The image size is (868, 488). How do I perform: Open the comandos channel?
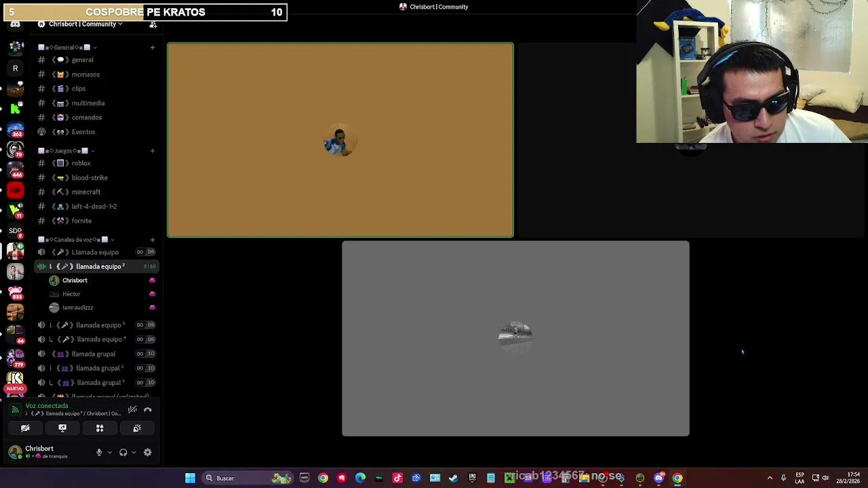click(x=97, y=117)
